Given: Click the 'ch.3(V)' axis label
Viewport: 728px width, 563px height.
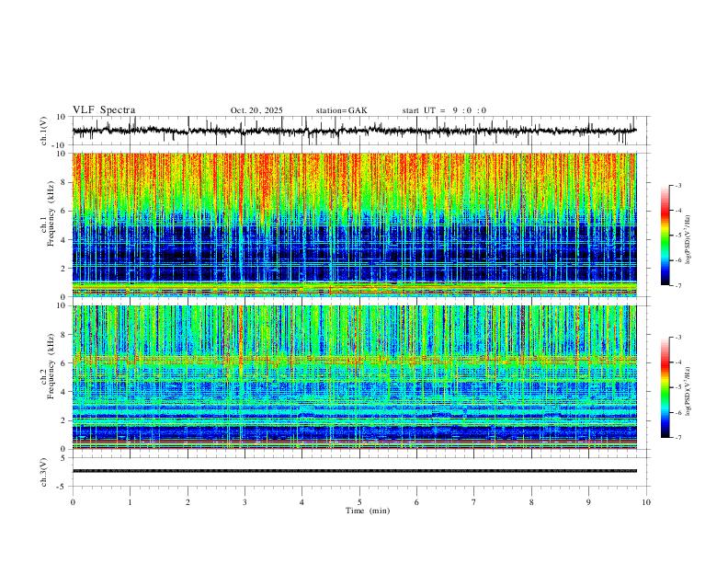Looking at the screenshot, I should point(44,473).
